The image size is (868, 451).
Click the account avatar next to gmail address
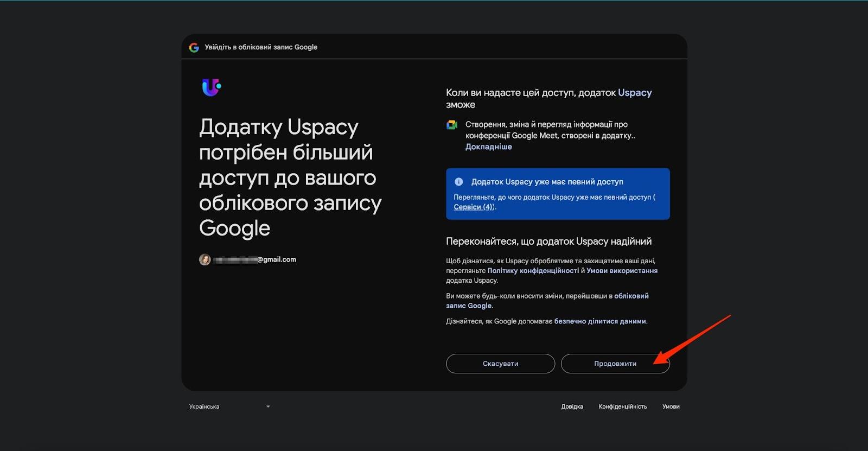coord(205,259)
